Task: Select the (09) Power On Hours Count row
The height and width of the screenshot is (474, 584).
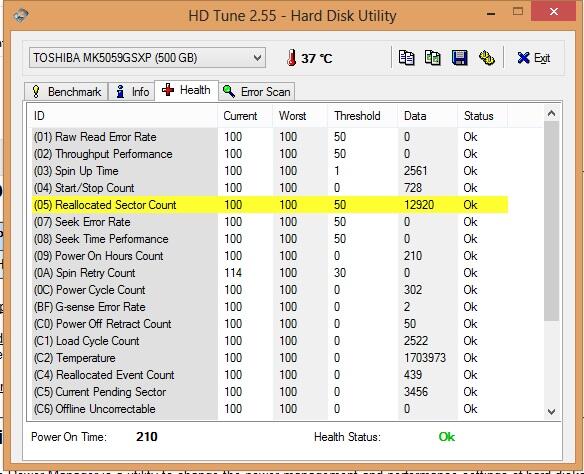Action: pos(270,256)
